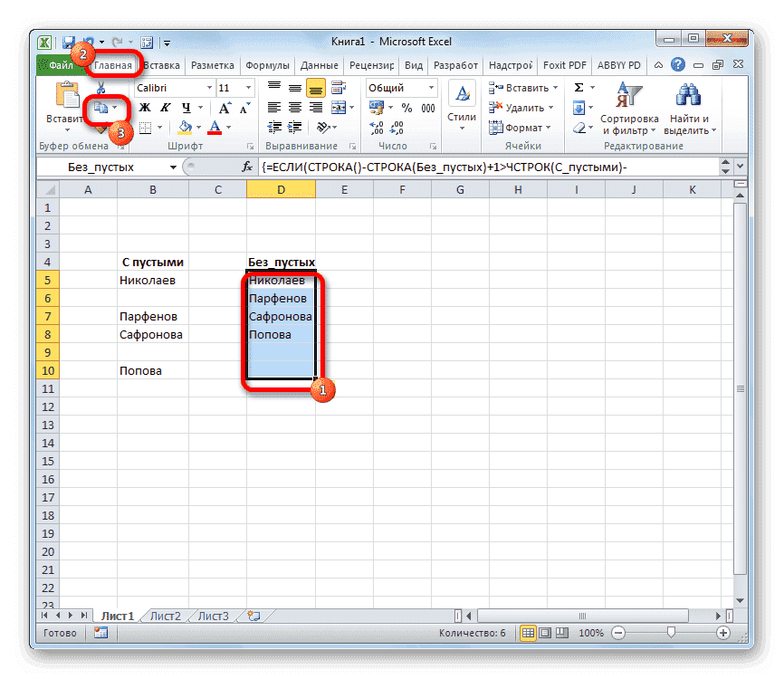Click the AutoSum Σ icon

pos(579,87)
